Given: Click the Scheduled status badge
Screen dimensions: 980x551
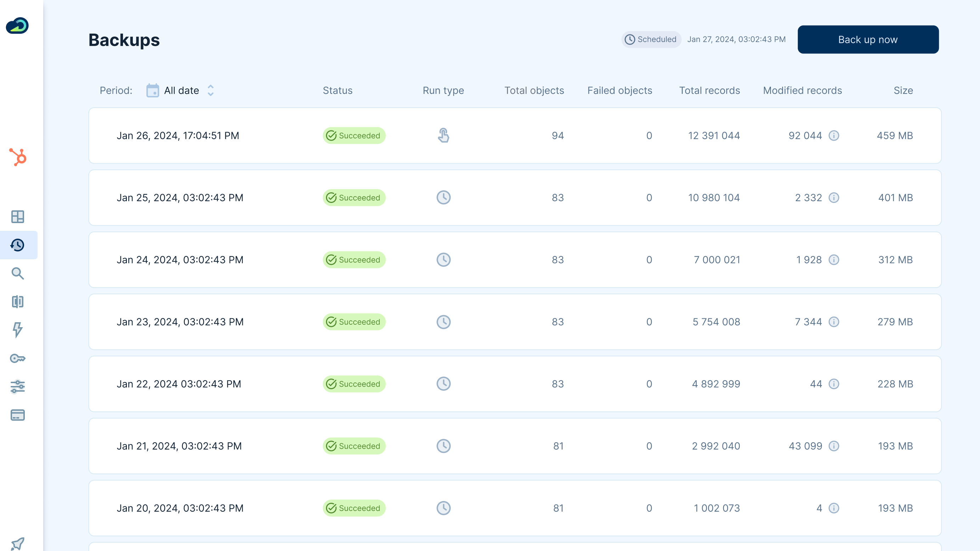Looking at the screenshot, I should tap(651, 39).
